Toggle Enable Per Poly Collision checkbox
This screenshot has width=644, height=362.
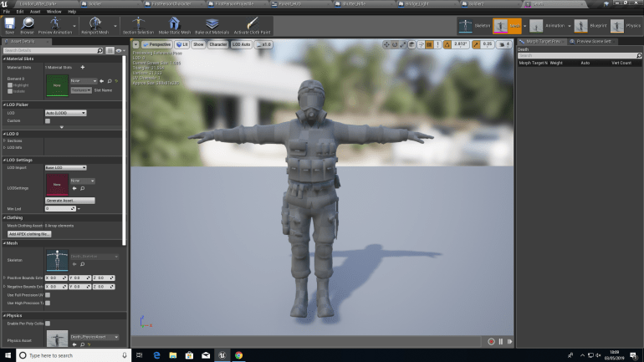(48, 324)
